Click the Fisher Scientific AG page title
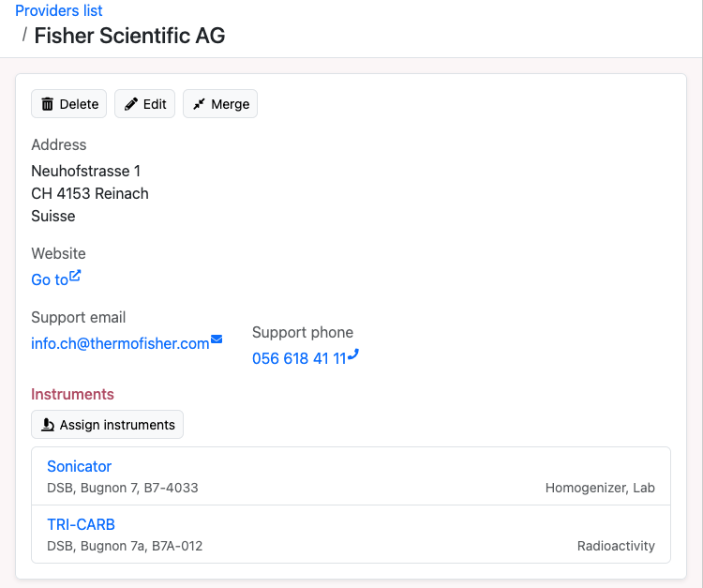Screen dimensions: 703x588 [129, 36]
